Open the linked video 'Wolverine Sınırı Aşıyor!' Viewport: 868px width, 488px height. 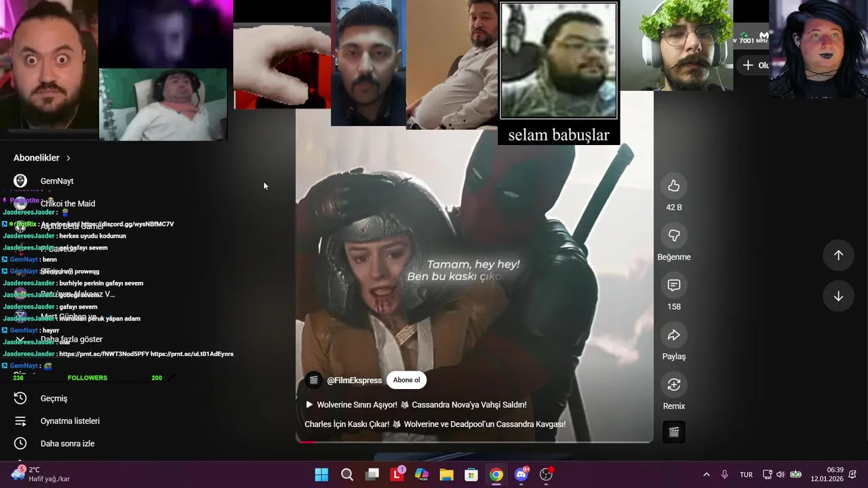(416, 405)
